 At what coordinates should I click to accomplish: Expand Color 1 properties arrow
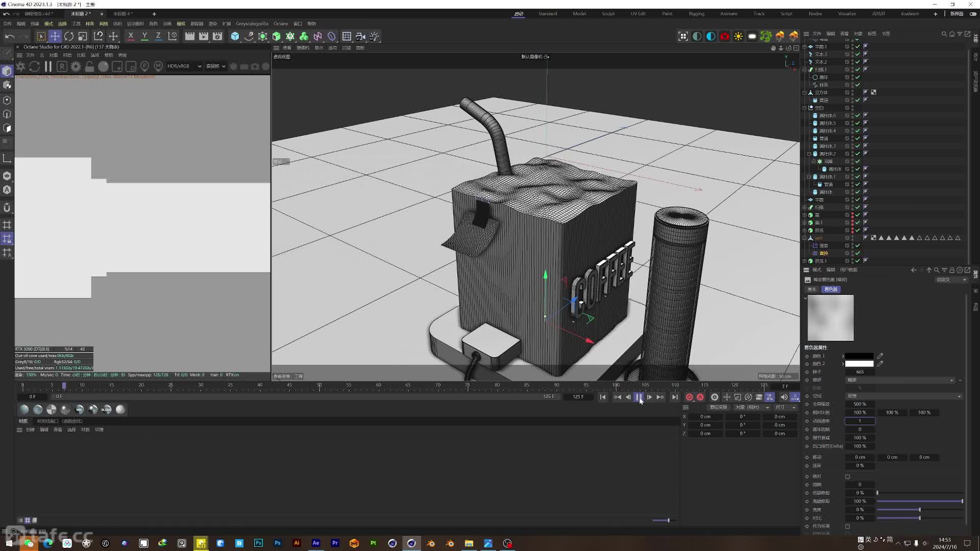(x=843, y=356)
